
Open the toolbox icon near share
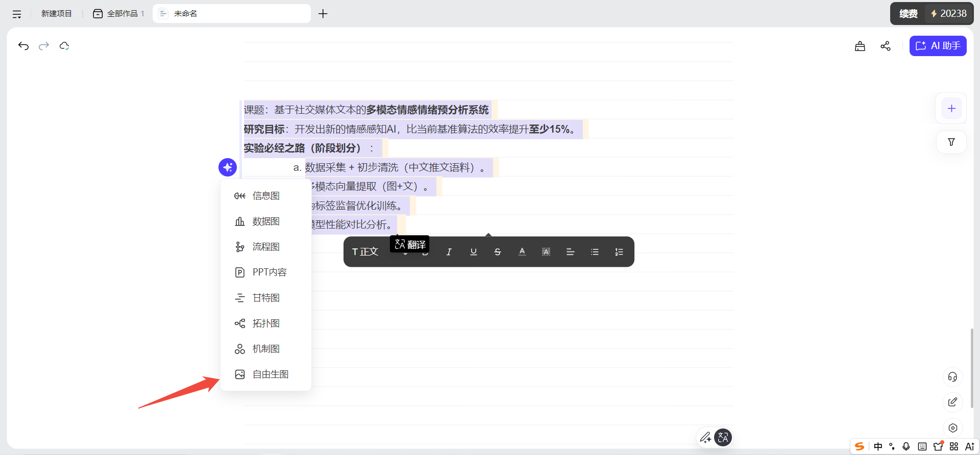860,46
